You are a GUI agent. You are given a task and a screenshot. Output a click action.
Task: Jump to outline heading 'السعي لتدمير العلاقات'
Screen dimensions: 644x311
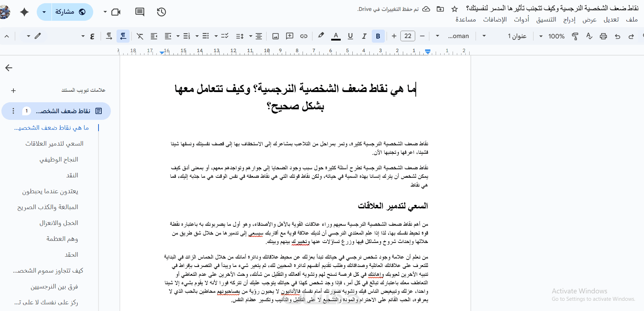pos(54,144)
